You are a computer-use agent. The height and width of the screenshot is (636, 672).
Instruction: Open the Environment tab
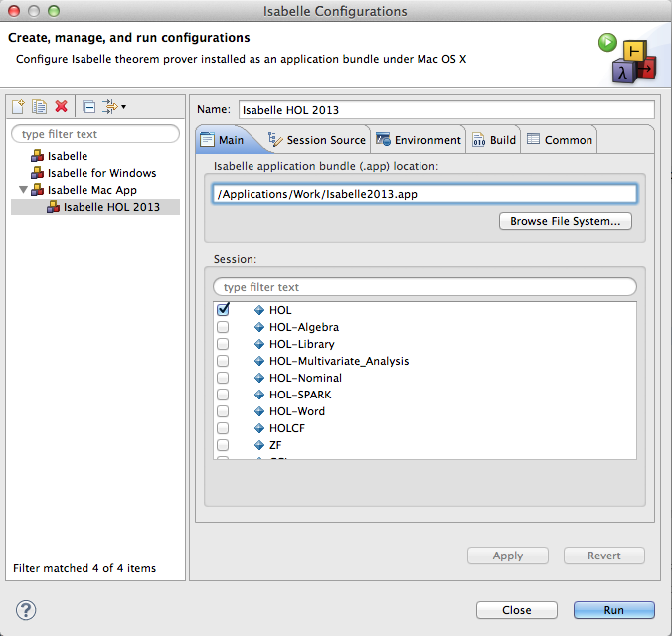pos(418,140)
